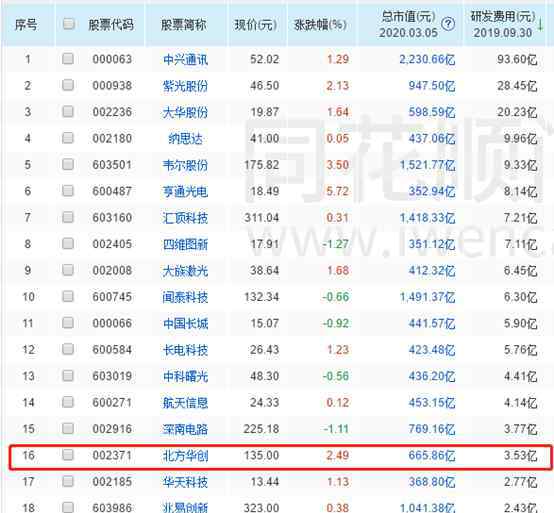
Task: Open the 汇顶科技 stock link
Action: [x=185, y=218]
